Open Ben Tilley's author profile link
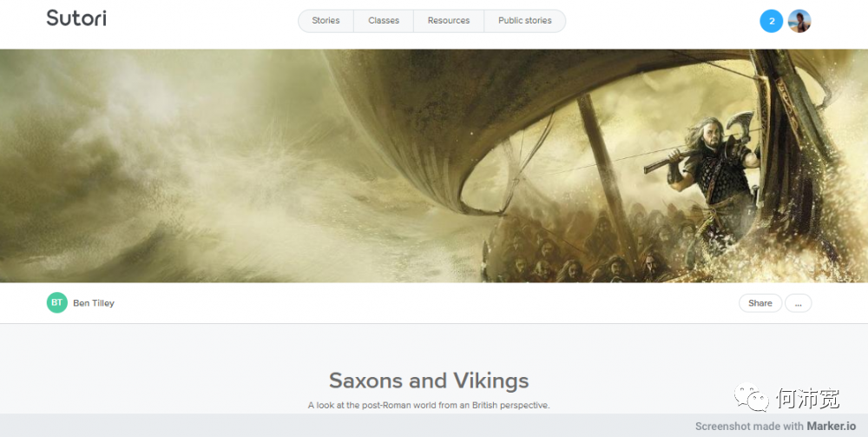The height and width of the screenshot is (437, 868). (x=94, y=303)
